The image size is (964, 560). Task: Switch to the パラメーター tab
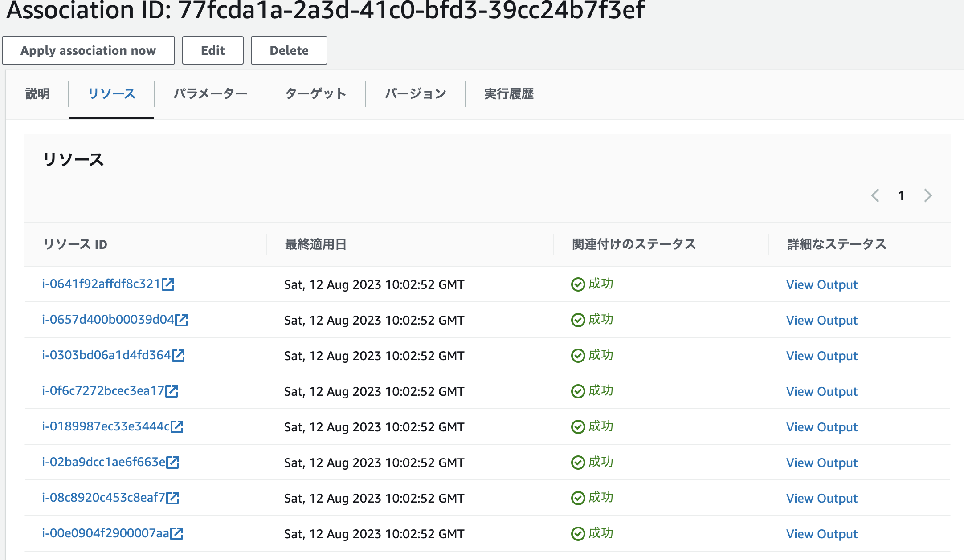coord(210,94)
